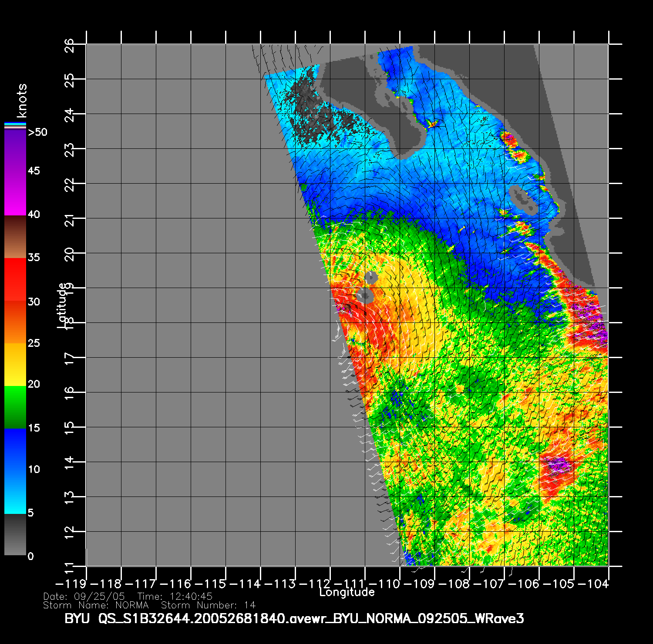Click the BYU QS_S1B32644 filename caption
The width and height of the screenshot is (653, 644).
coord(294,618)
